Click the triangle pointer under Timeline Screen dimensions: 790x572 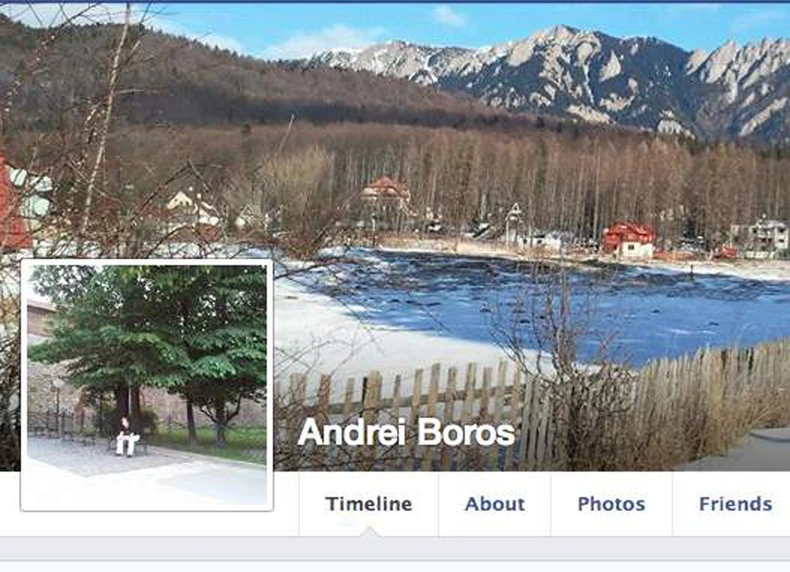(x=369, y=532)
